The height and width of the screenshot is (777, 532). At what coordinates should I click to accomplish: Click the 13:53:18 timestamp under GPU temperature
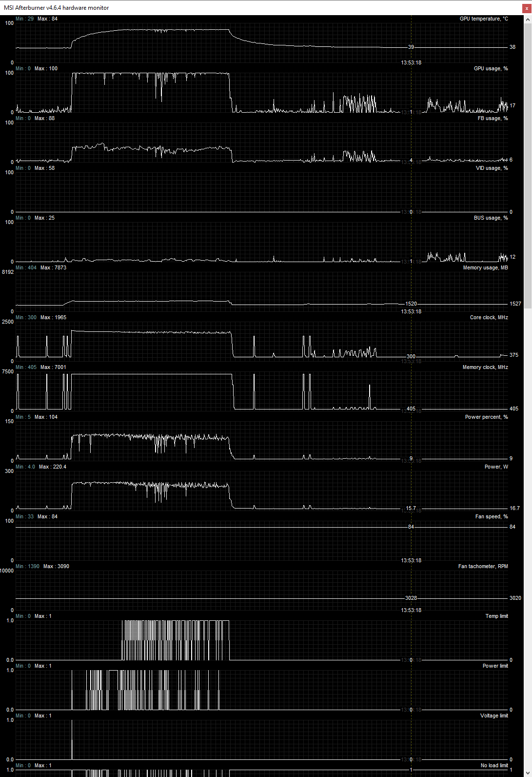coord(411,63)
